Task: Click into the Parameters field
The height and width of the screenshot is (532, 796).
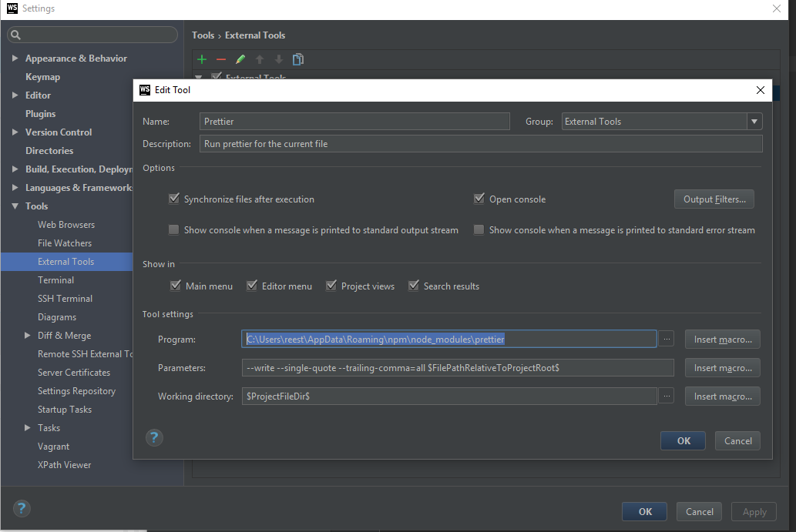Action: coord(458,368)
